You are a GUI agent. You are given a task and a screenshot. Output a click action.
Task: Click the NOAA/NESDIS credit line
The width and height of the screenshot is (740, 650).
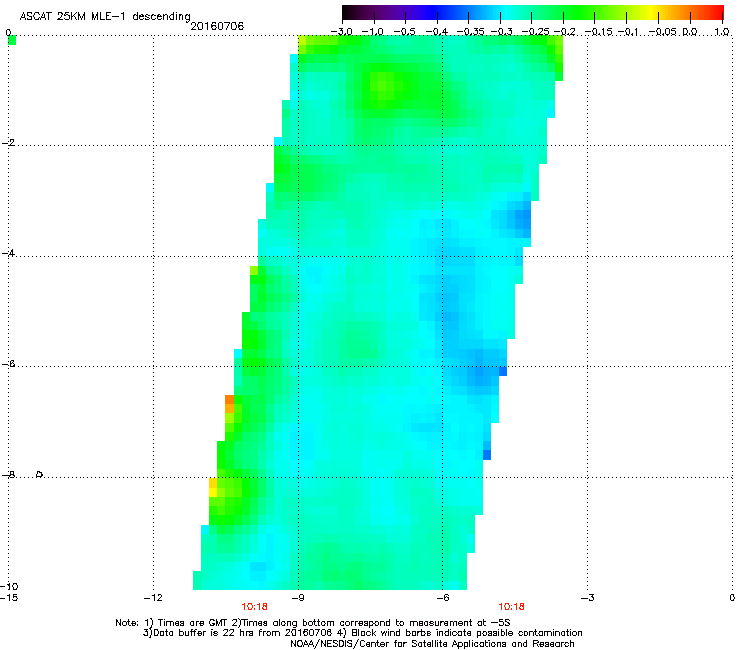pos(432,644)
